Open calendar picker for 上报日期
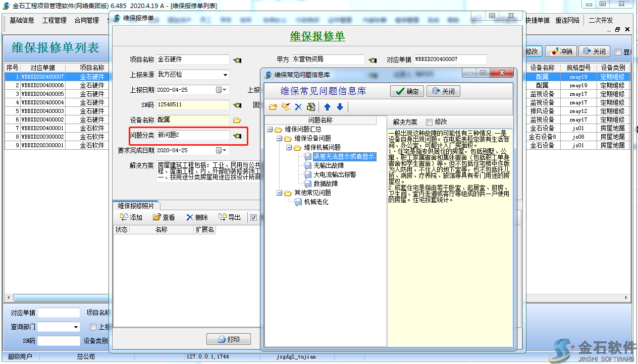Screen dimensions: 638x364 click(222, 90)
